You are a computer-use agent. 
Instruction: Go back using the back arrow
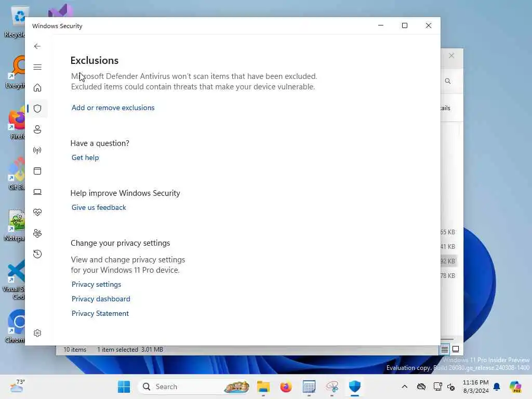(x=37, y=46)
